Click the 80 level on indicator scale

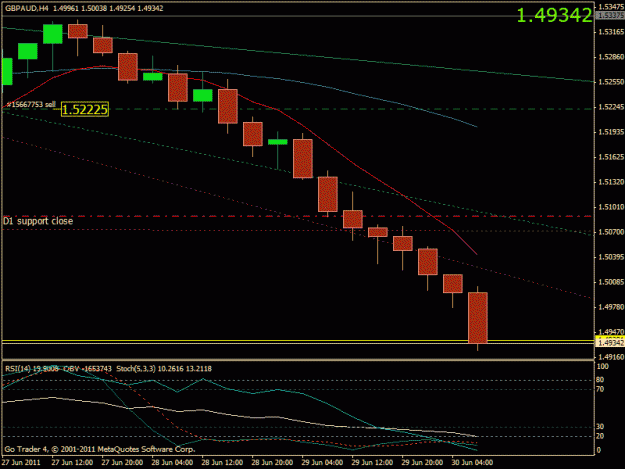pyautogui.click(x=600, y=380)
